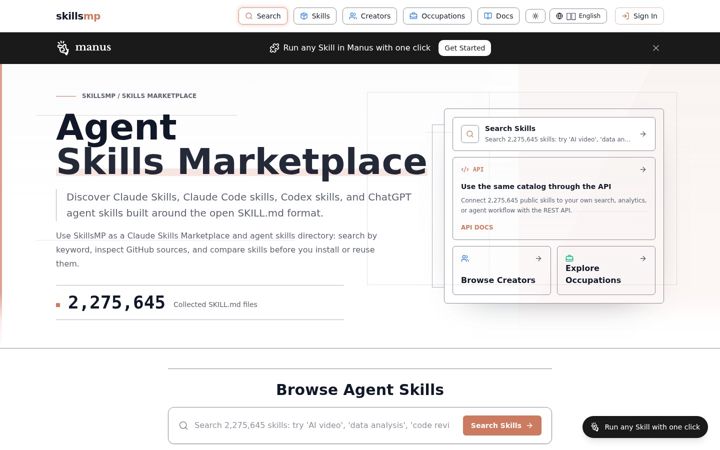
Task: Dismiss the Manus banner with X
Action: point(656,48)
